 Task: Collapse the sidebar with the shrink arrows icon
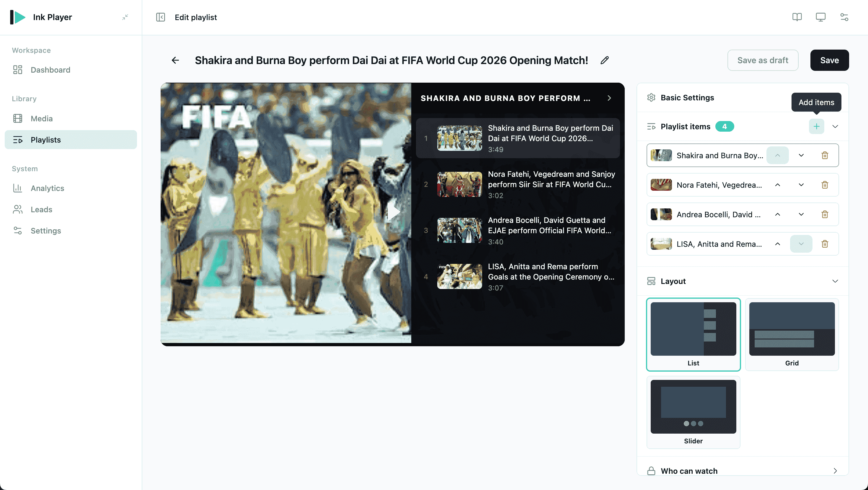click(x=125, y=17)
